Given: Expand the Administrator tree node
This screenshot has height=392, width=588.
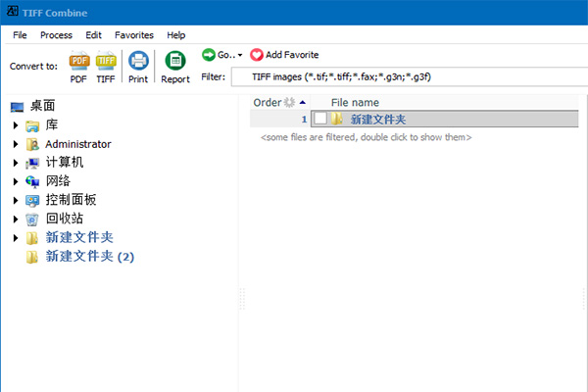Looking at the screenshot, I should tap(16, 144).
